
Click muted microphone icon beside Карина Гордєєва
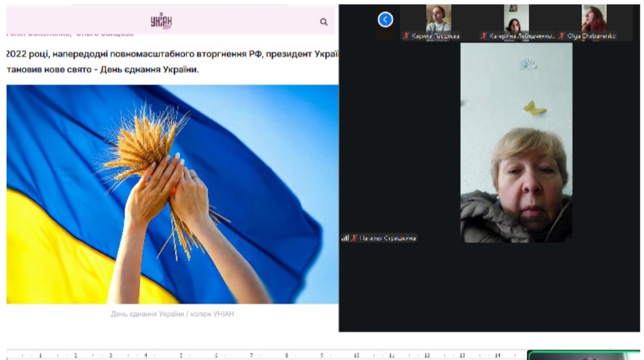coord(407,36)
